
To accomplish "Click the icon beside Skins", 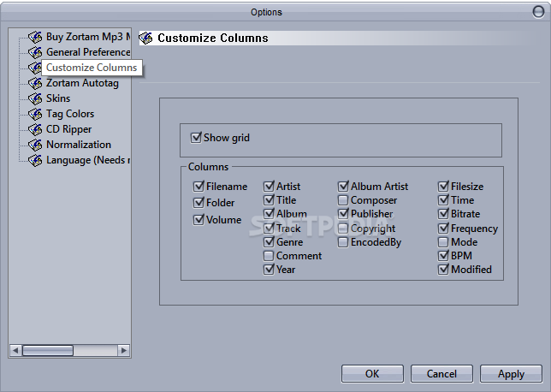I will 35,98.
